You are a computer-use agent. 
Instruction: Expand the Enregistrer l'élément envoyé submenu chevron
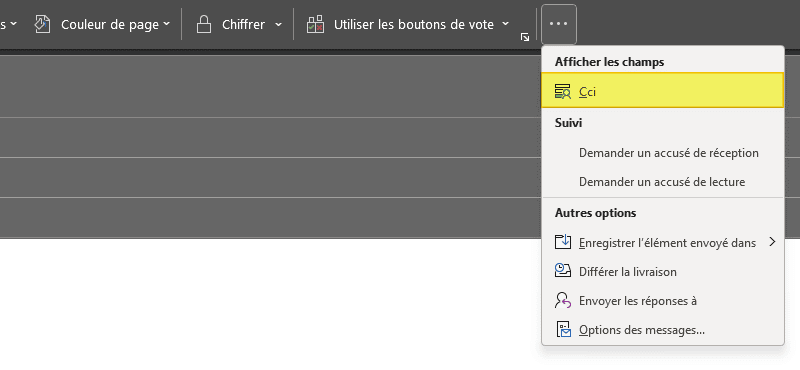(x=772, y=242)
